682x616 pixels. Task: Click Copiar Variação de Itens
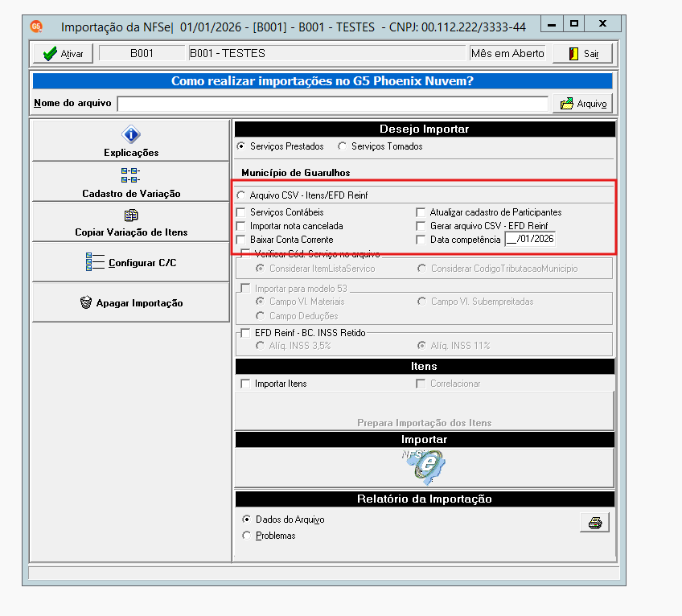click(131, 222)
